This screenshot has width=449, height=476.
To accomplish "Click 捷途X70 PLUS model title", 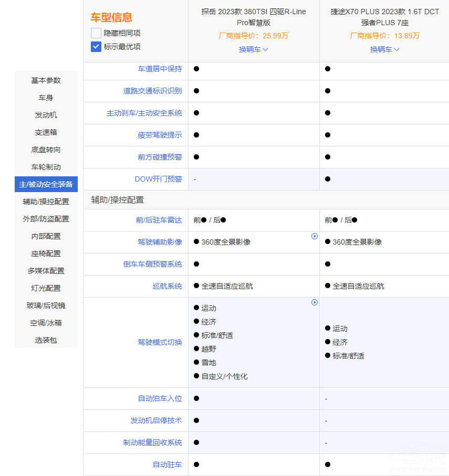I will (x=384, y=17).
